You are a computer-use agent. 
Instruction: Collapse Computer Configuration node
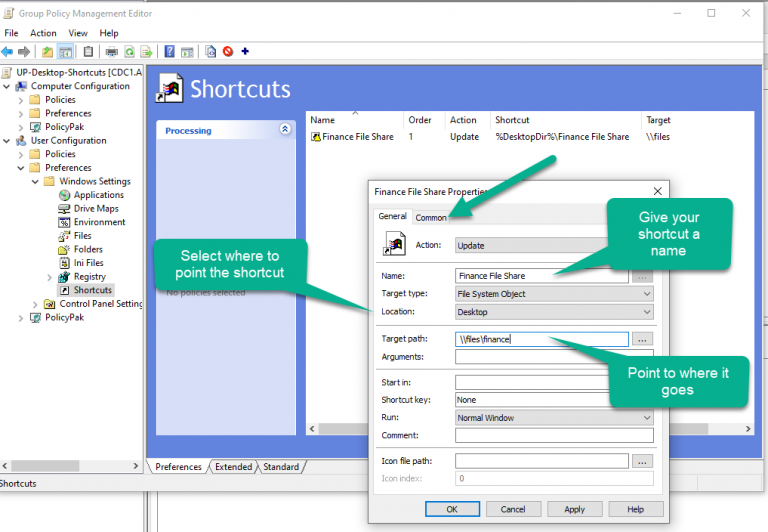pos(6,86)
